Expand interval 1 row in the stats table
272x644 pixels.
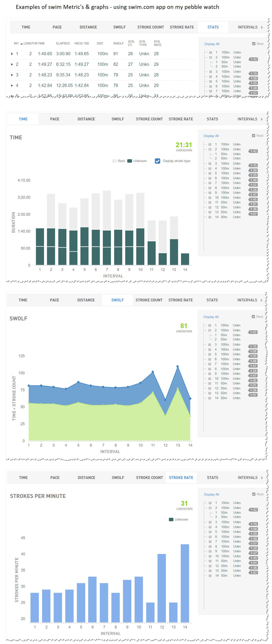(12, 54)
